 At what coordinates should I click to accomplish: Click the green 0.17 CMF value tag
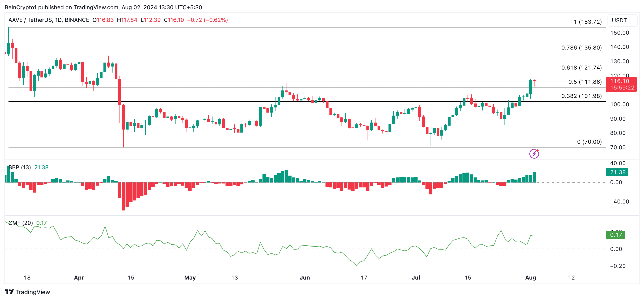coord(615,235)
